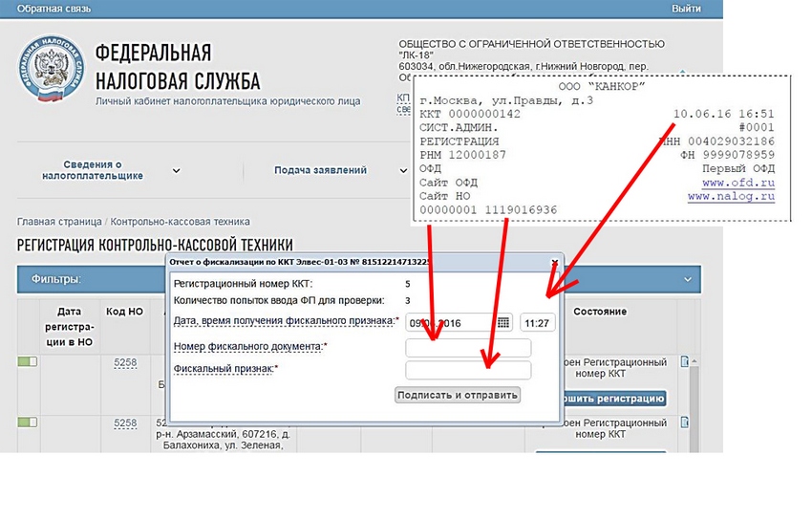Open Контрольно-кассовая техника breadcrumb
Viewport: 812px width, 520px height.
click(x=181, y=222)
